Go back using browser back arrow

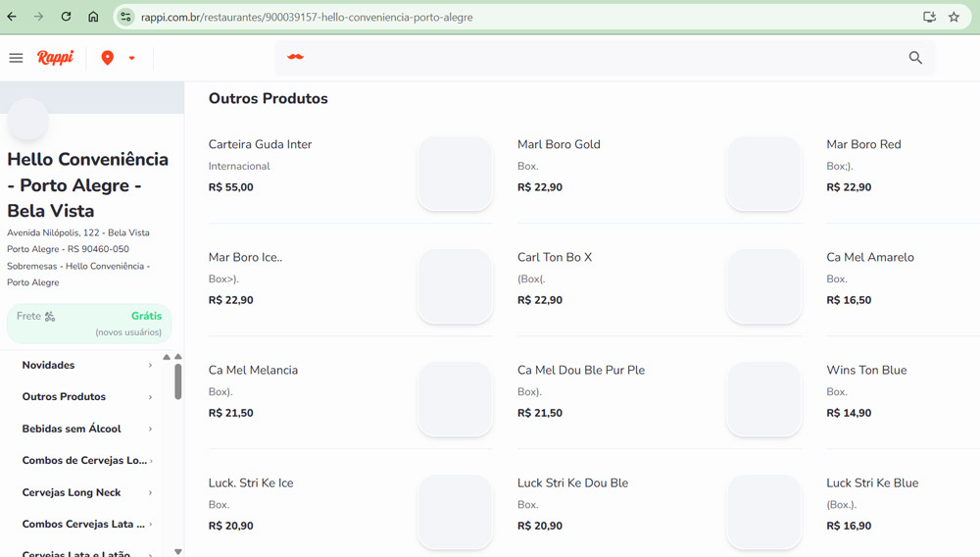12,17
